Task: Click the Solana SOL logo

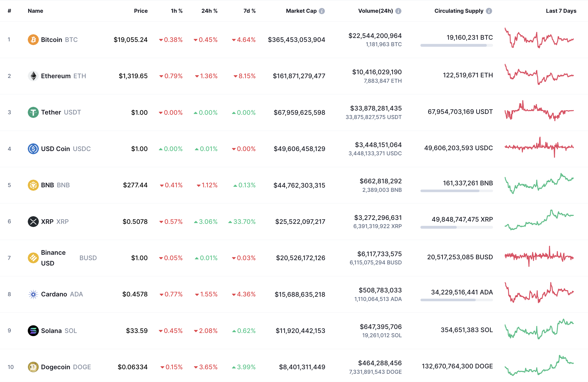Action: pyautogui.click(x=33, y=330)
